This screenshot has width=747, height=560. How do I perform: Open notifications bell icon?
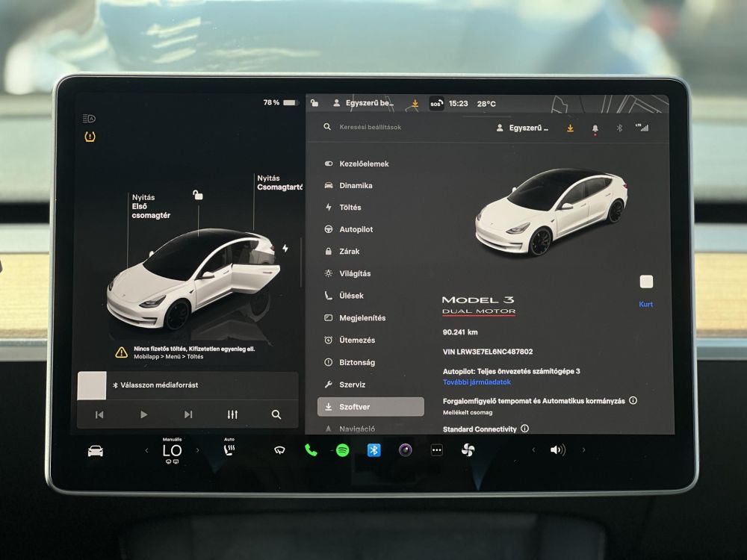tap(595, 128)
